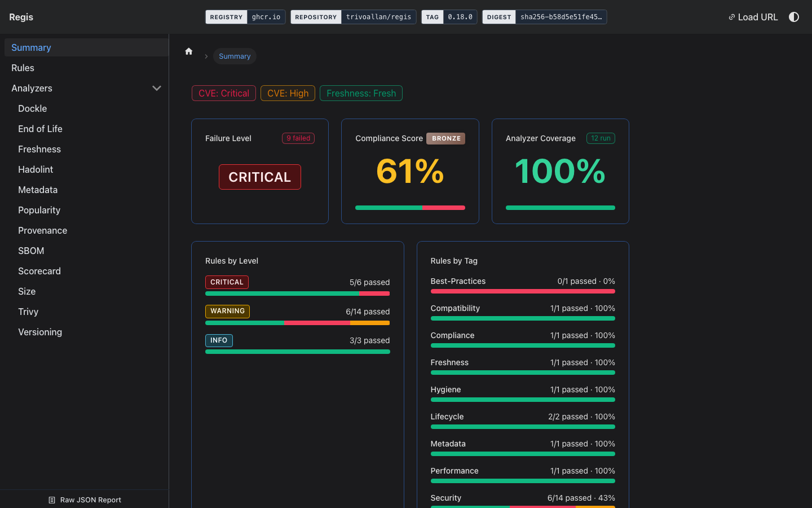Select the Trivy analyzer in the sidebar
812x508 pixels.
(28, 312)
